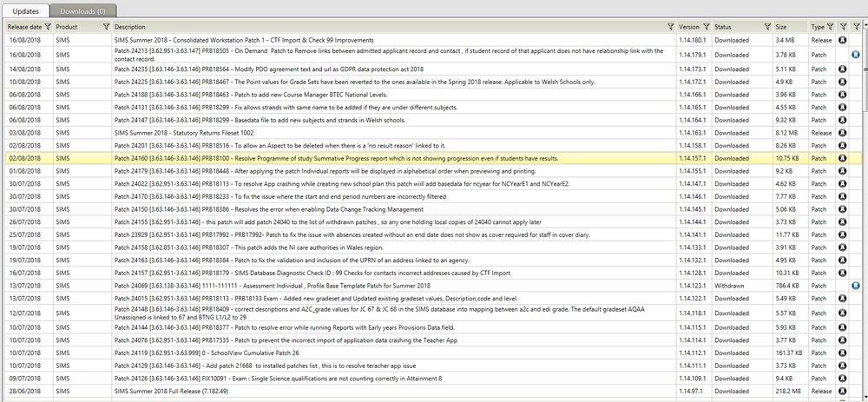This screenshot has width=868, height=402.
Task: Click the A icon in version 1.14.165.1 row
Action: tap(843, 108)
